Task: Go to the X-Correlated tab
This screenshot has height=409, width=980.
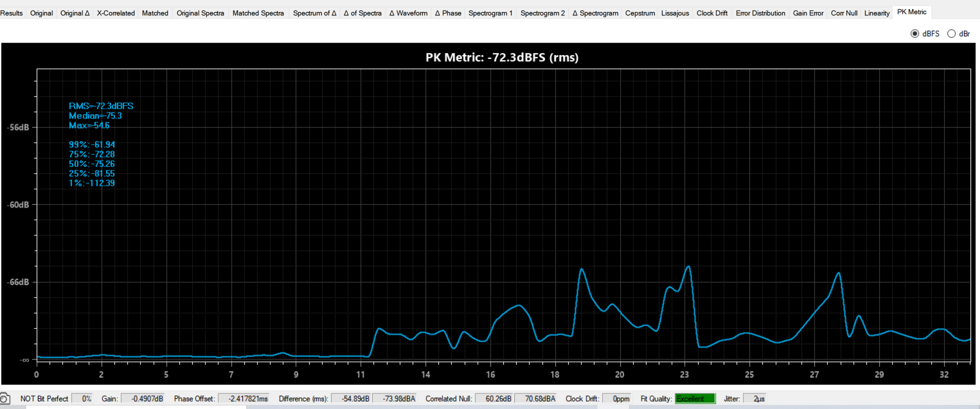Action: point(116,13)
